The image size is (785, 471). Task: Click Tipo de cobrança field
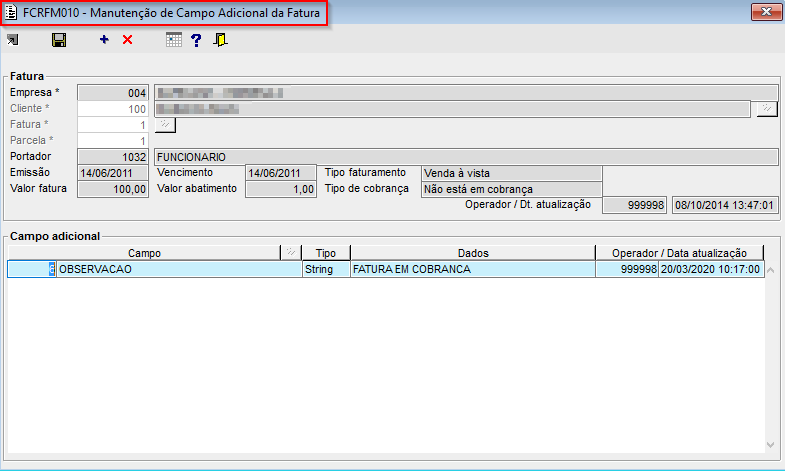(512, 189)
